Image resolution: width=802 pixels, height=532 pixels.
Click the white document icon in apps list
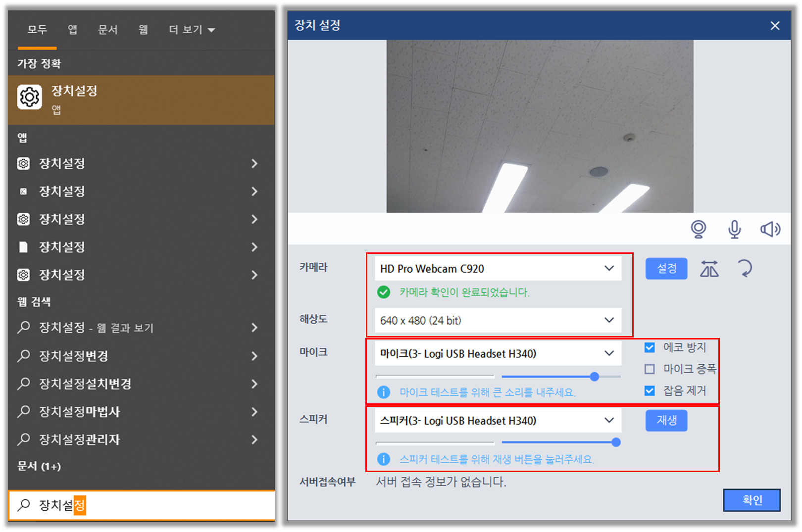point(23,247)
